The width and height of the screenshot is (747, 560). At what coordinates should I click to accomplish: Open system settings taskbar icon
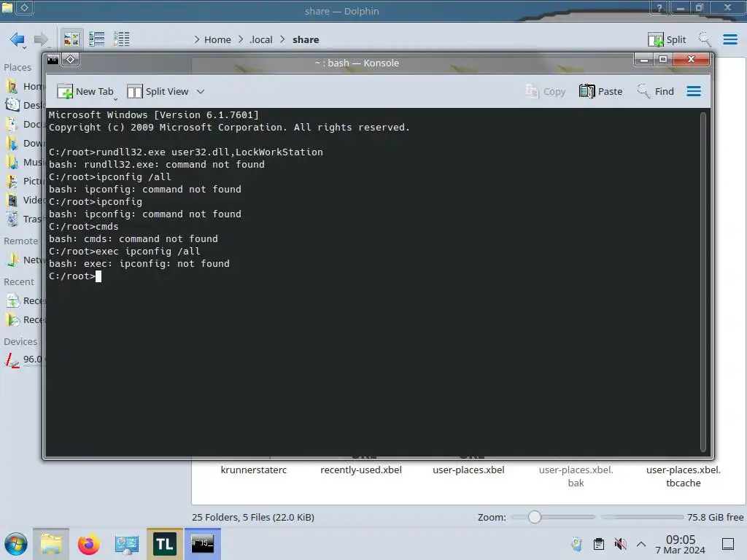click(x=127, y=544)
